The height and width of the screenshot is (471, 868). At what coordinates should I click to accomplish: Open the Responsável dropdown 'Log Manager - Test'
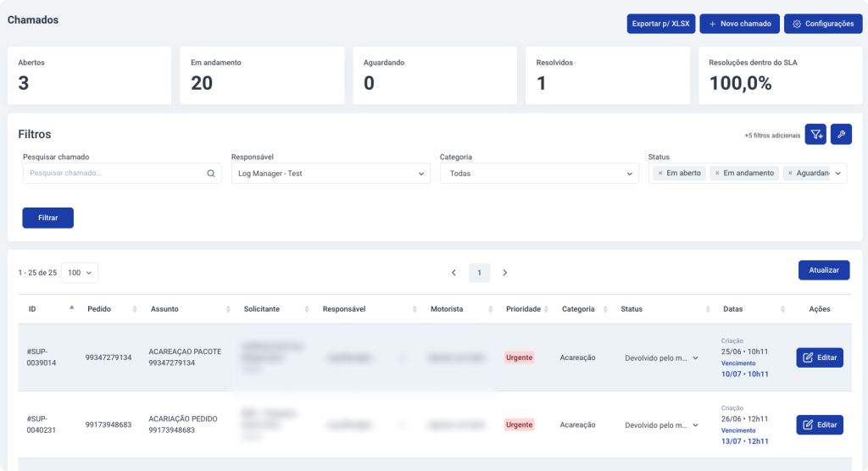click(331, 173)
